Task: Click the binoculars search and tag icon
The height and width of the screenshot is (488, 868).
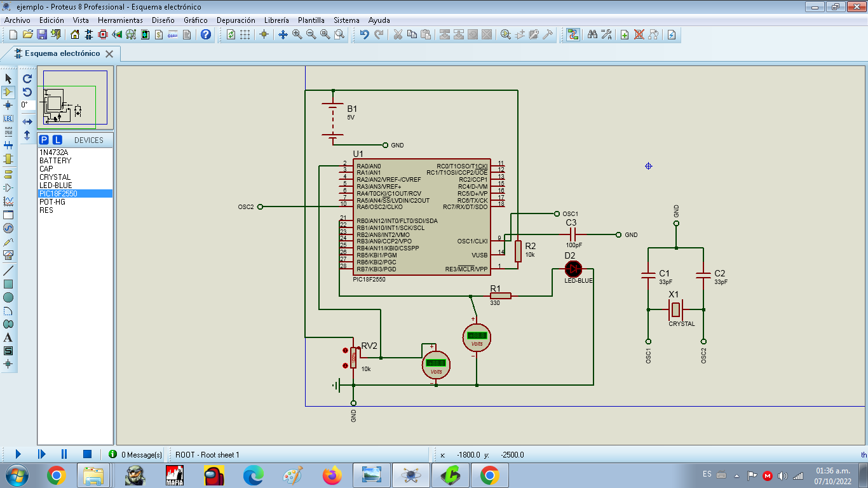Action: click(592, 34)
